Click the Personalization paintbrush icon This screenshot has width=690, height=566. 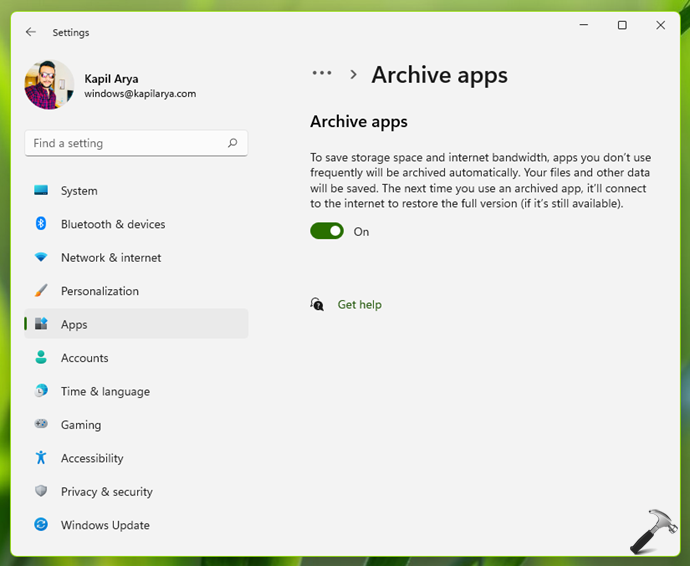click(41, 291)
